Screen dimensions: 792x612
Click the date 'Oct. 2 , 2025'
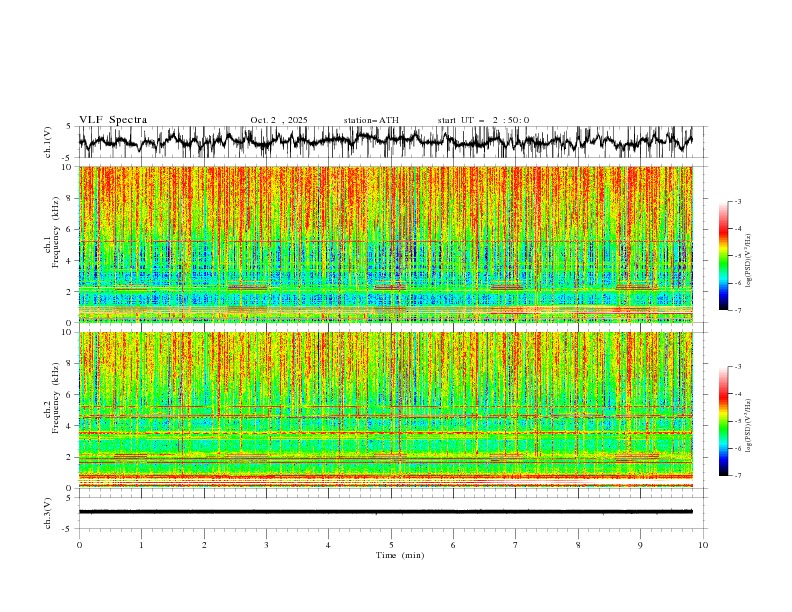[x=279, y=120]
